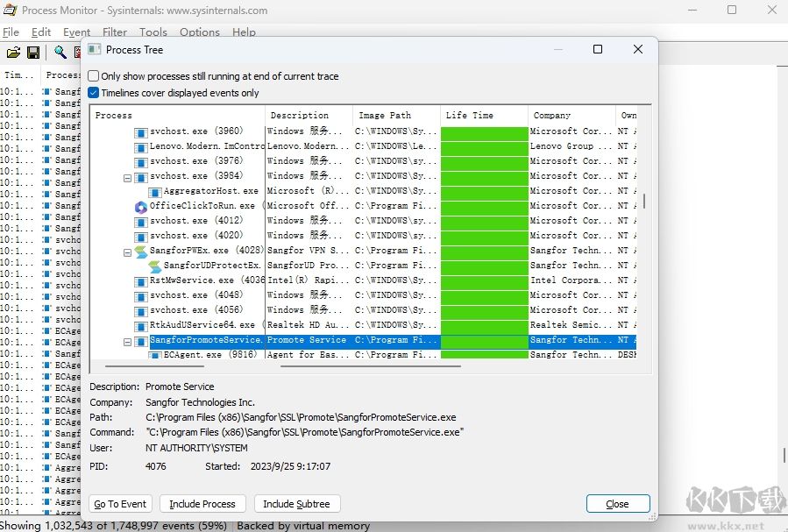Click the Close button in Process Tree

tap(618, 504)
